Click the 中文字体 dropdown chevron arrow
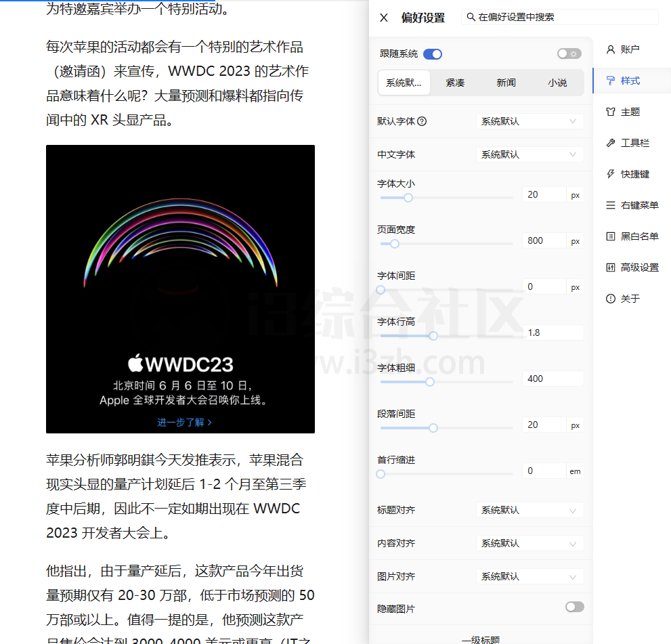671x644 pixels. pyautogui.click(x=573, y=154)
